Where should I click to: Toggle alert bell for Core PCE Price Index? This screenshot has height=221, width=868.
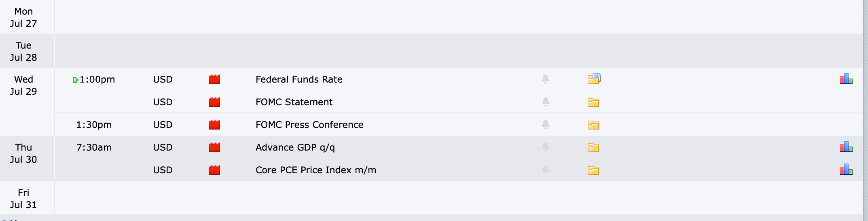pyautogui.click(x=546, y=170)
